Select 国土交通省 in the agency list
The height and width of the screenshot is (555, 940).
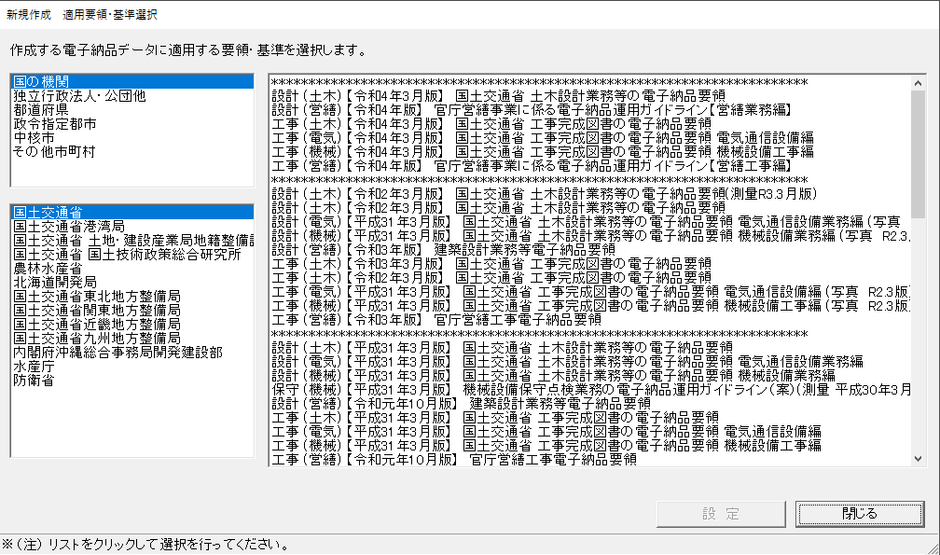pos(132,212)
